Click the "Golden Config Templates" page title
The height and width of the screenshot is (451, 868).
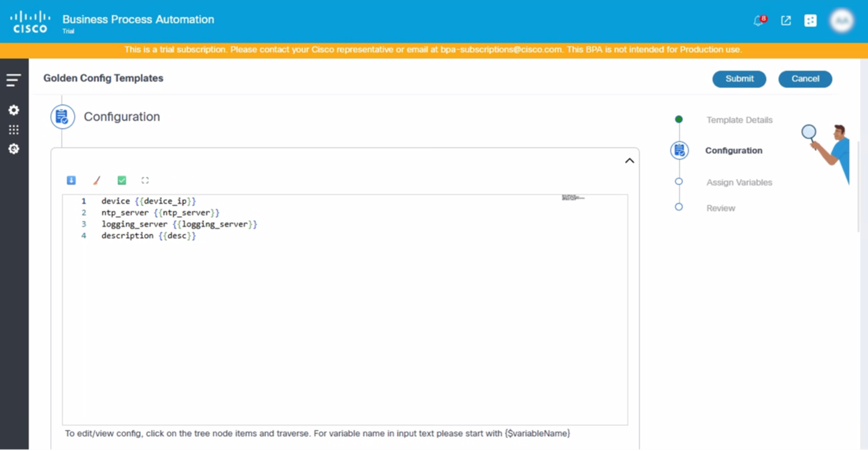tap(103, 78)
